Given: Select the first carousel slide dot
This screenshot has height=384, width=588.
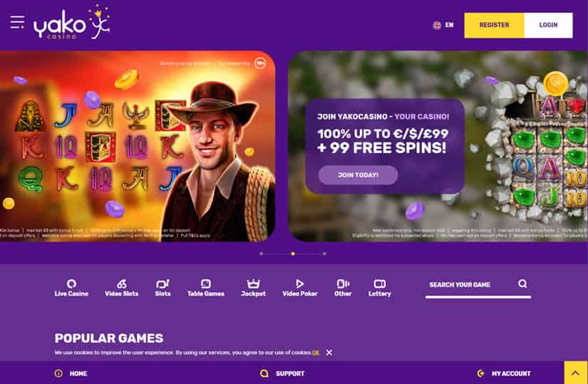Looking at the screenshot, I should coord(262,254).
